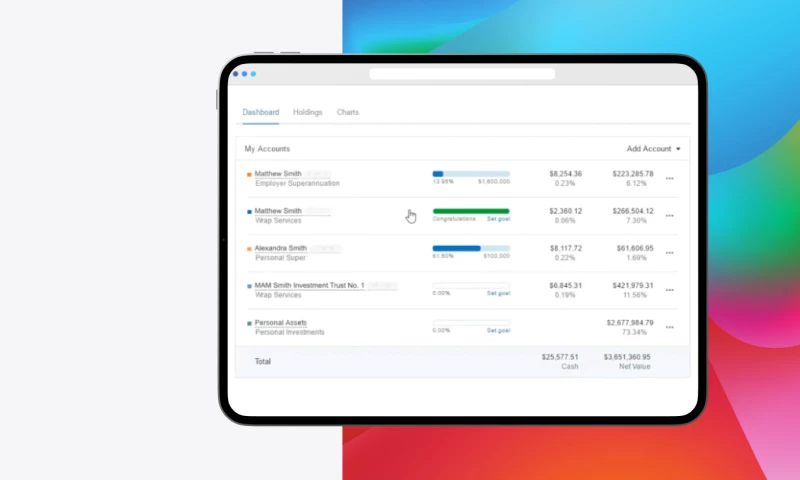This screenshot has height=480, width=800.
Task: Click the Total row label
Action: click(263, 362)
